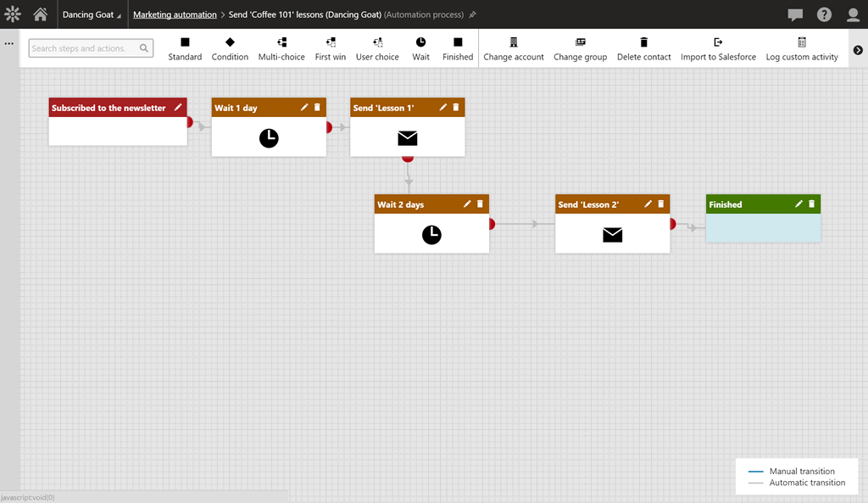The image size is (868, 503).
Task: Open the help question mark menu
Action: coord(824,14)
